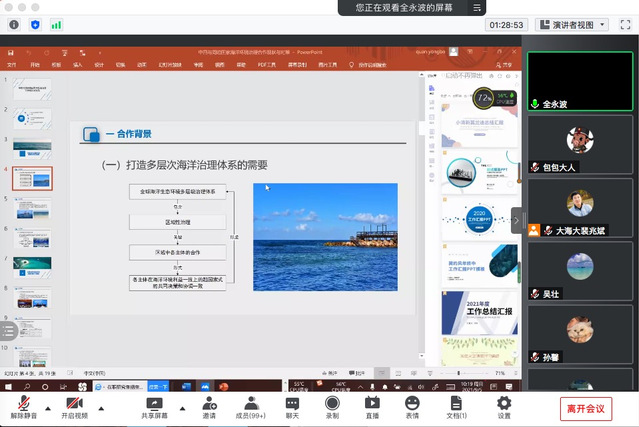Click the 共享屏幕 share screen icon
Viewport: 639px width, 427px height.
pyautogui.click(x=155, y=405)
